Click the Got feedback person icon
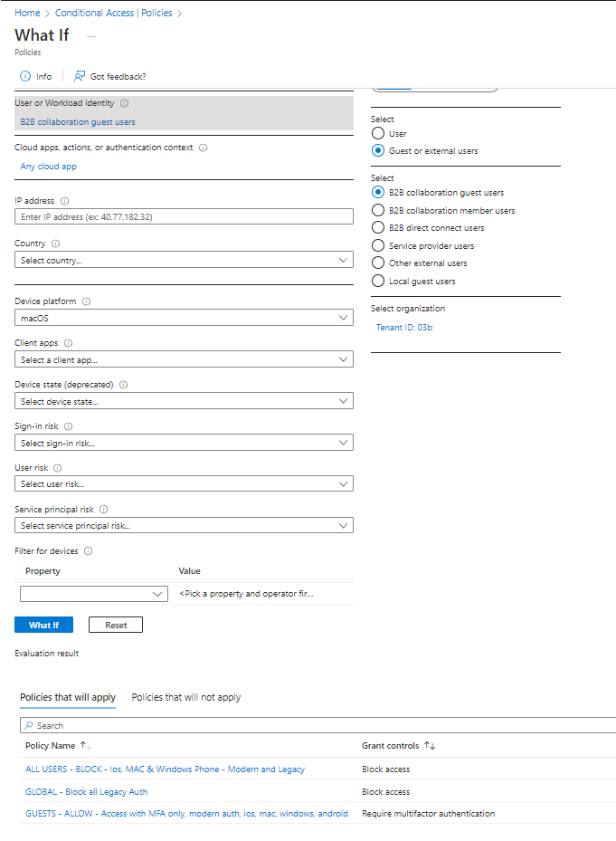 click(80, 76)
